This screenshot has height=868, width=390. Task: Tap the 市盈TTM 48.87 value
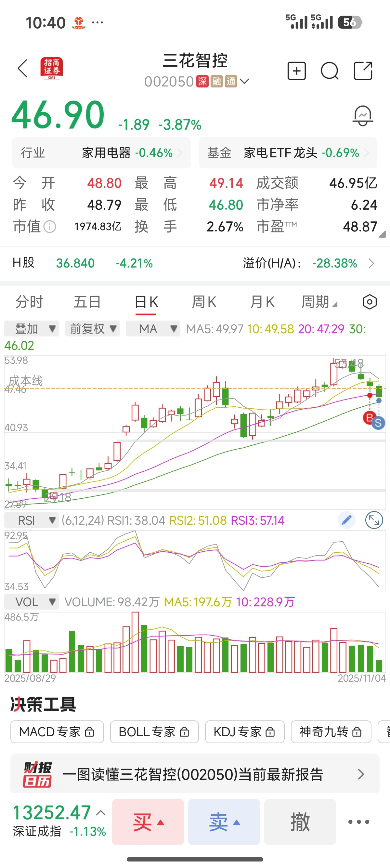click(x=360, y=227)
